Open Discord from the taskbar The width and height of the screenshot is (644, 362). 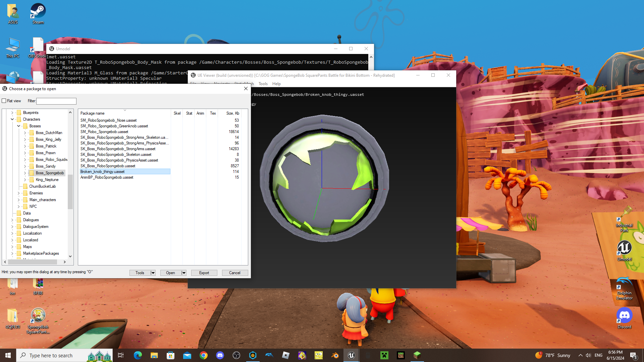[220, 355]
